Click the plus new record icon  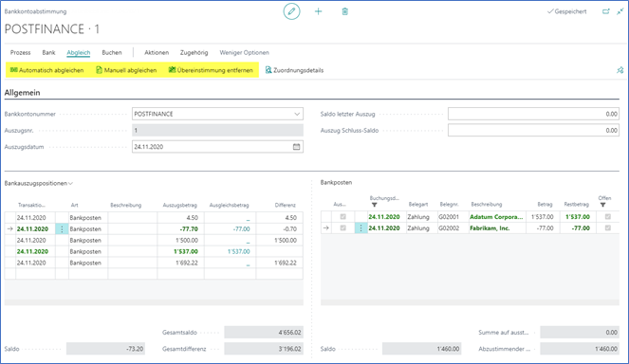318,11
